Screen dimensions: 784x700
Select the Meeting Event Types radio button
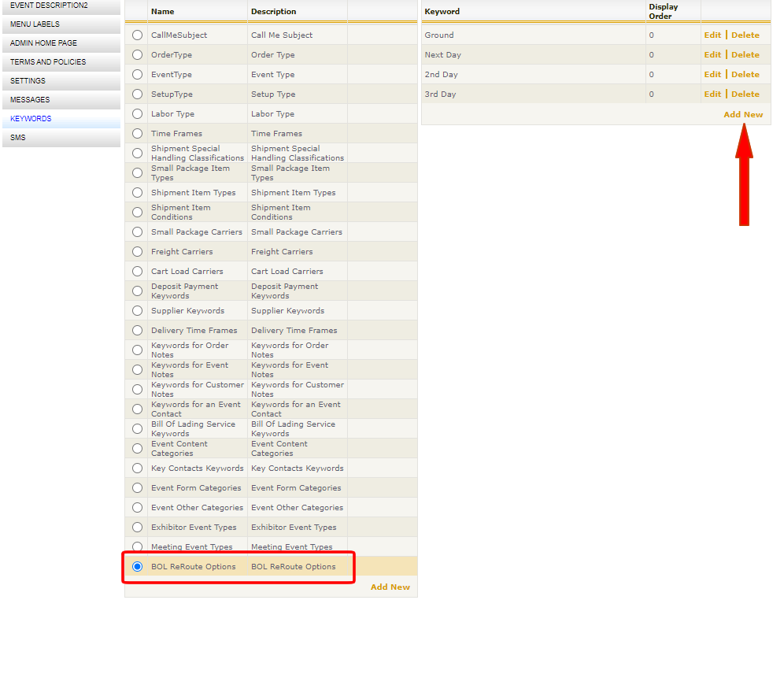137,546
